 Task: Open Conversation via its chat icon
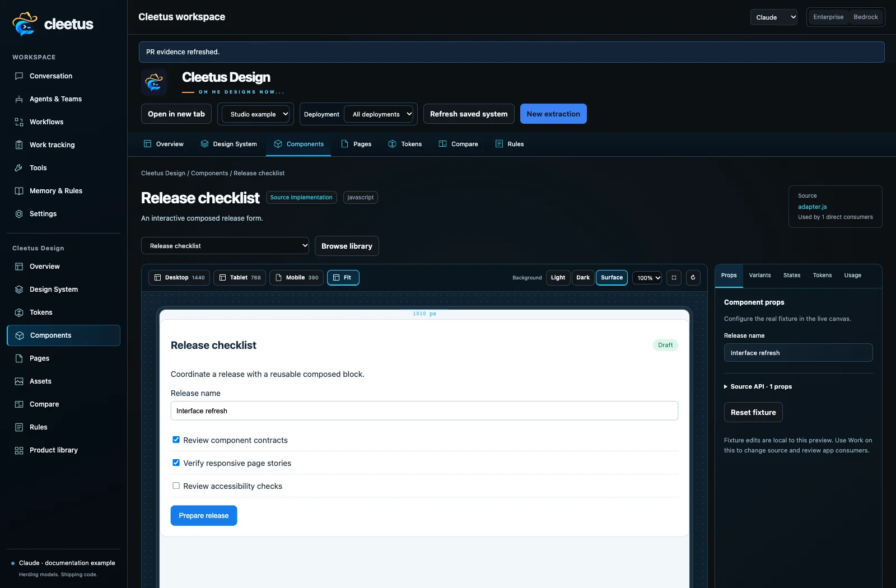[19, 76]
